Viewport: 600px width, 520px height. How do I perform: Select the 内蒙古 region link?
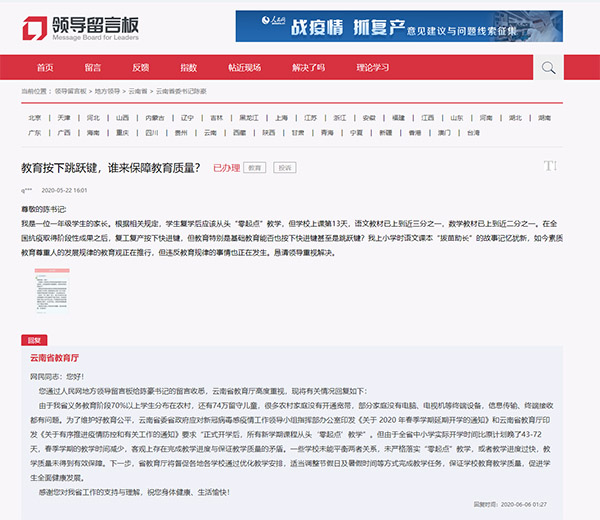pyautogui.click(x=155, y=118)
